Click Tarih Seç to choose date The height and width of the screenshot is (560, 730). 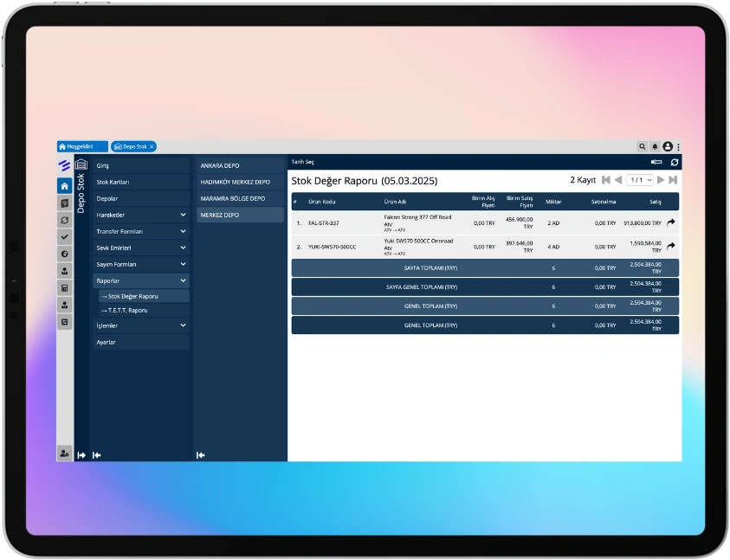[x=303, y=162]
